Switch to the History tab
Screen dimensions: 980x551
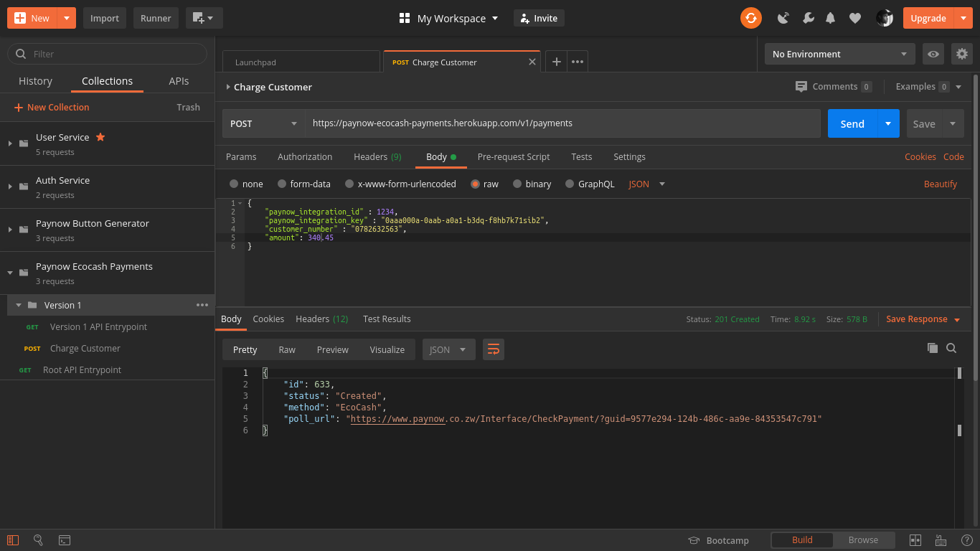tap(35, 81)
